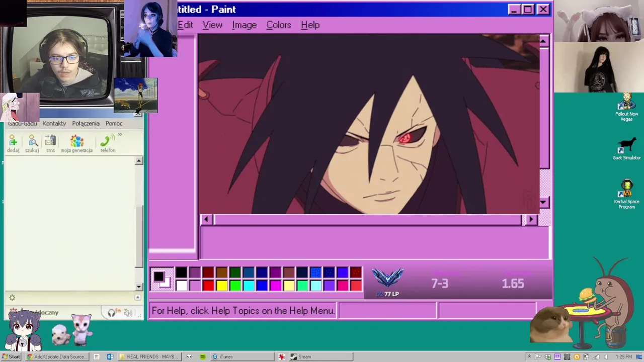Expand the Gadu-Gadu toolbar overflow chevron
The image size is (644, 362).
pyautogui.click(x=120, y=135)
